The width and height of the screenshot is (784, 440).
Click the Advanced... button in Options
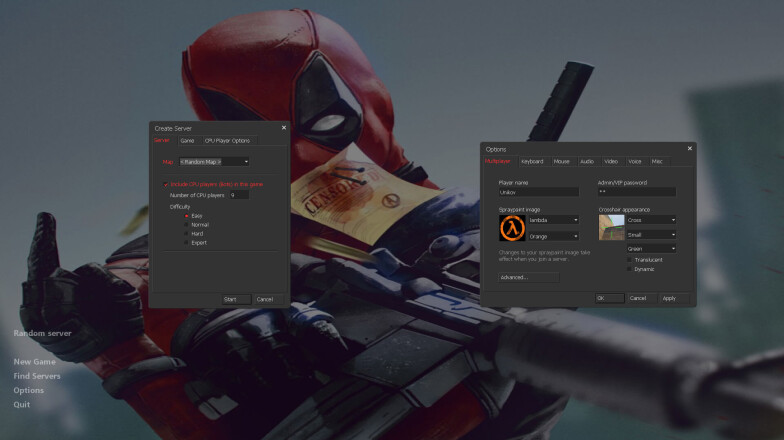pos(528,278)
